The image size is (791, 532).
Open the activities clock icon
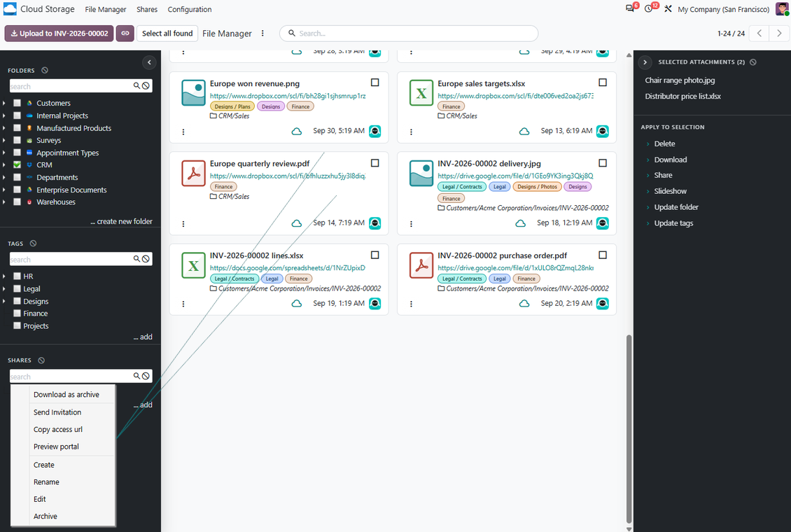(x=649, y=9)
